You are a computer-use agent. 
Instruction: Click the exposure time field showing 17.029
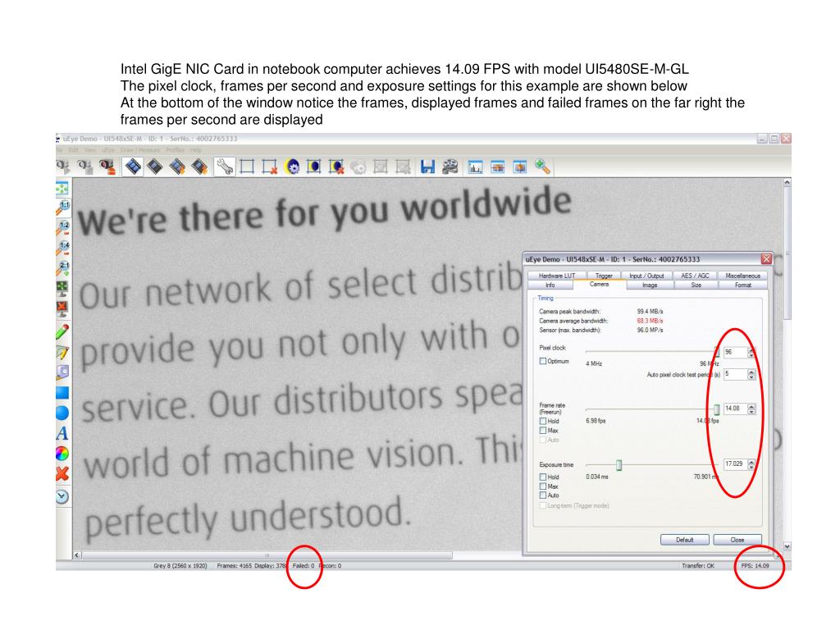pyautogui.click(x=735, y=464)
